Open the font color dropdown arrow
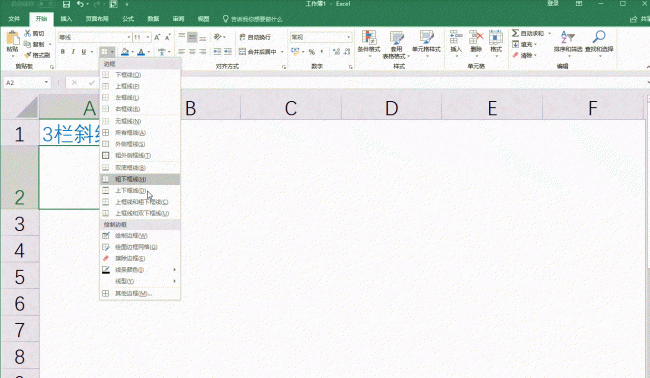The width and height of the screenshot is (650, 378). coord(148,52)
